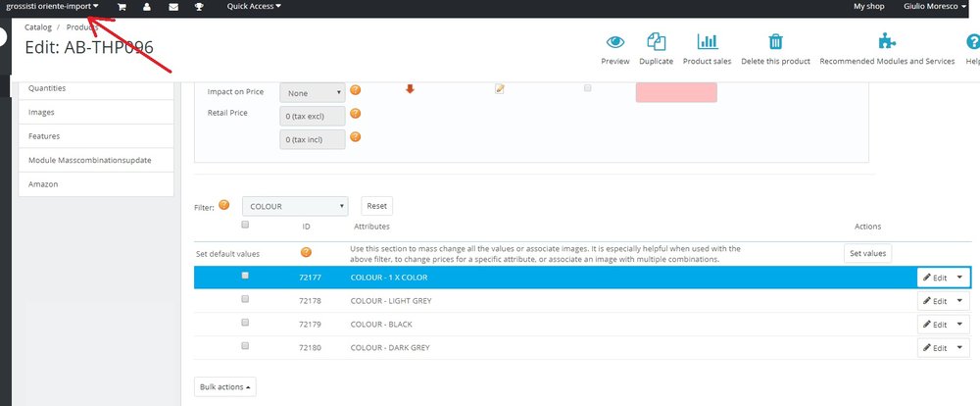Click the Duplicate product icon
980x406 pixels.
pyautogui.click(x=657, y=42)
